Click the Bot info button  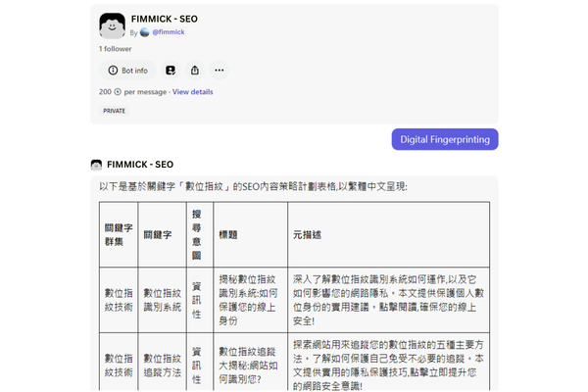click(x=127, y=71)
